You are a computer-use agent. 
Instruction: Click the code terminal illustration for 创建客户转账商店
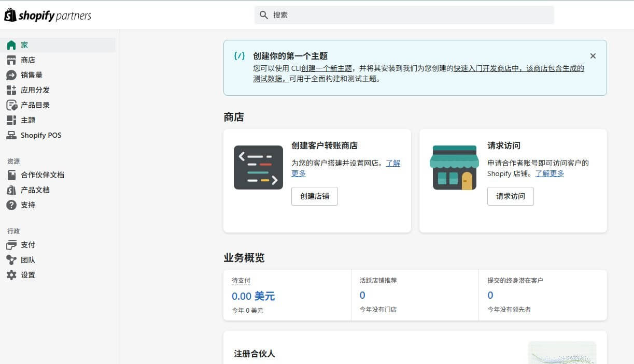coord(258,167)
